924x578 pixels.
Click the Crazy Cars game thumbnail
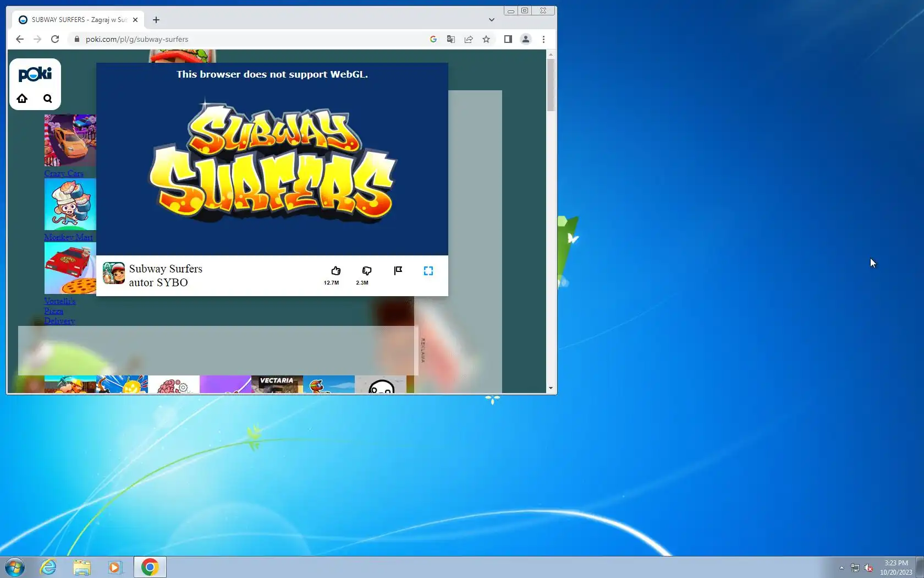click(70, 140)
